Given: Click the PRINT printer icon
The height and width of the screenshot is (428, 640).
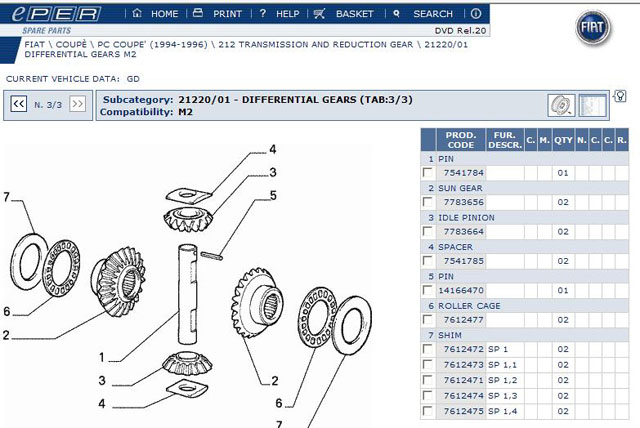Looking at the screenshot, I should point(197,14).
